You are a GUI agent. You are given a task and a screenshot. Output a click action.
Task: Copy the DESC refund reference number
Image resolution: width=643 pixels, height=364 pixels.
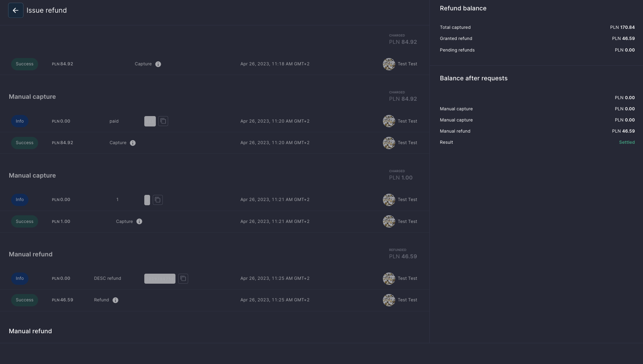pyautogui.click(x=183, y=278)
